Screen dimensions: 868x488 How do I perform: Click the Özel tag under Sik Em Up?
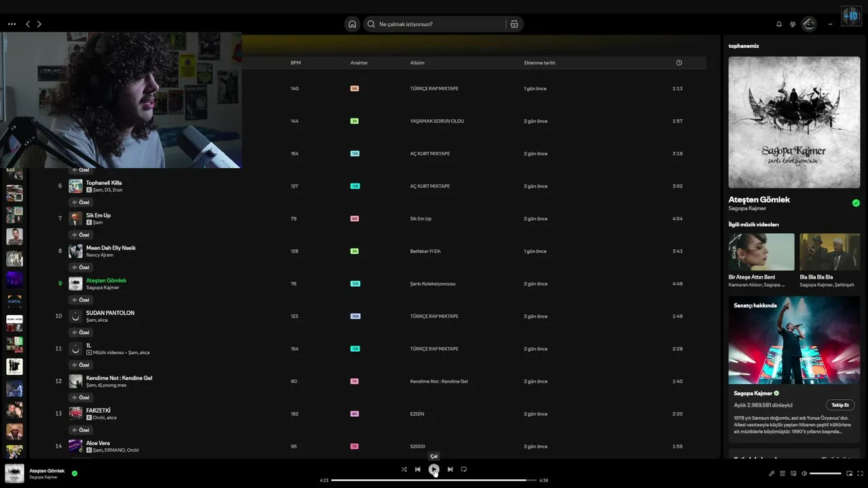click(81, 235)
